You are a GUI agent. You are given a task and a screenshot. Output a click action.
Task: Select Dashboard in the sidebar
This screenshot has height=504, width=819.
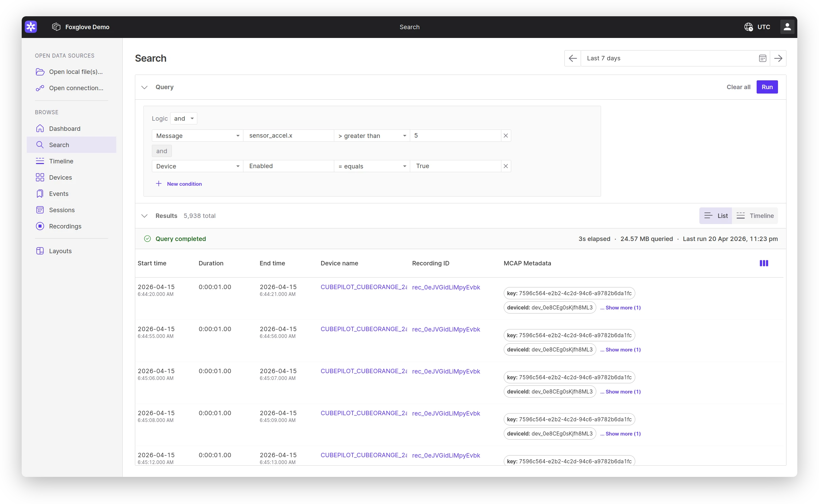[64, 128]
